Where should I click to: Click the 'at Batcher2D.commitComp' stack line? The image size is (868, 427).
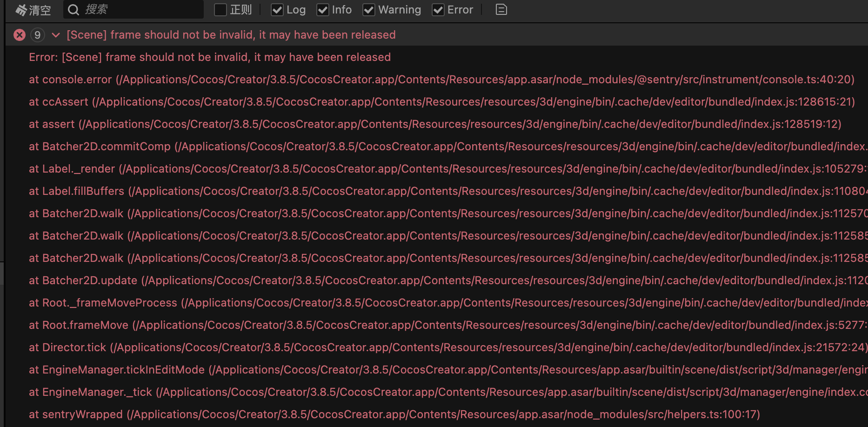(x=448, y=147)
